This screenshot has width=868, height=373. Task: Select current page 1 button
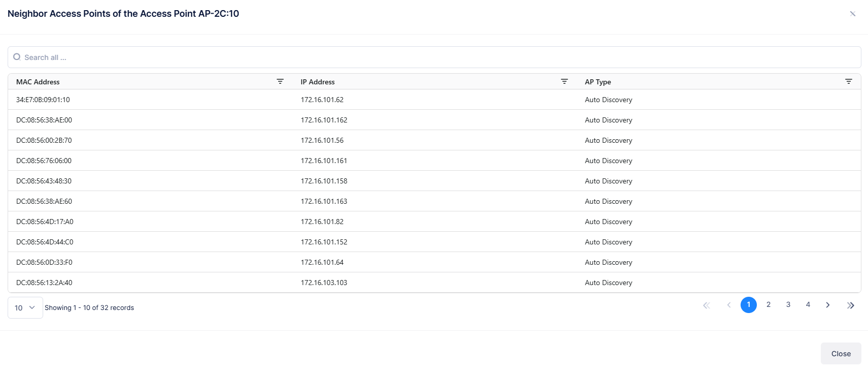click(749, 305)
